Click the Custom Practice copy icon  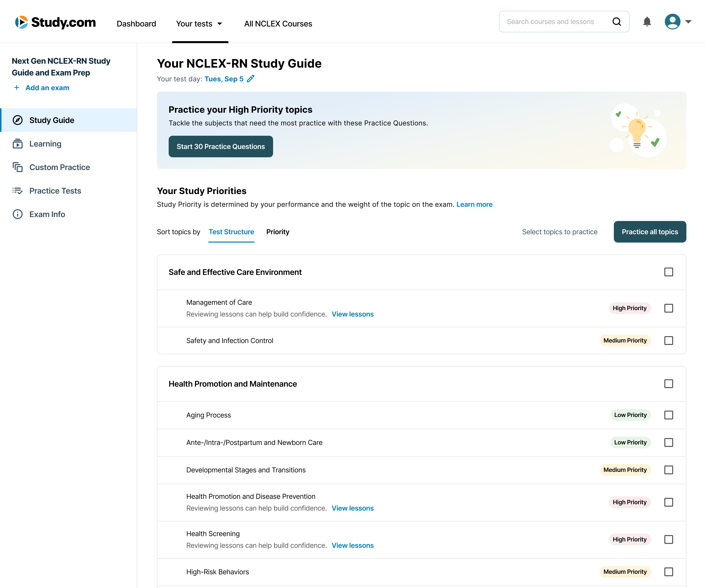[x=17, y=167]
